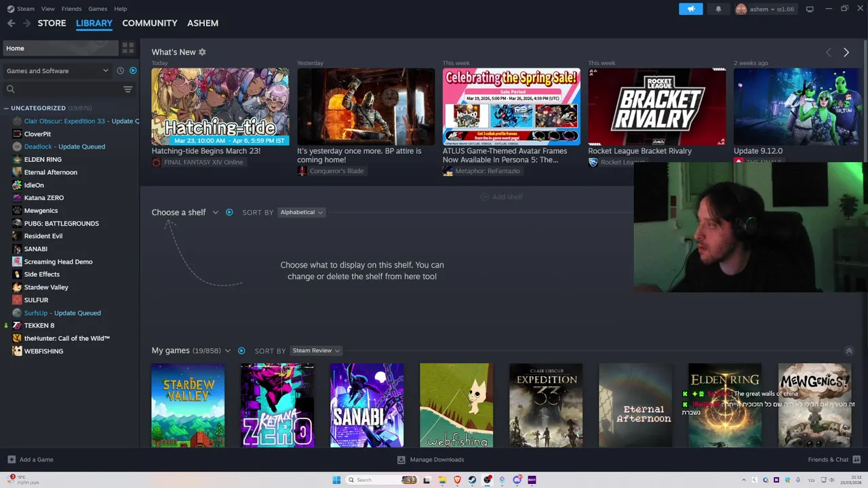868x488 pixels.
Task: Click the Add a Game text link
Action: pyautogui.click(x=36, y=460)
